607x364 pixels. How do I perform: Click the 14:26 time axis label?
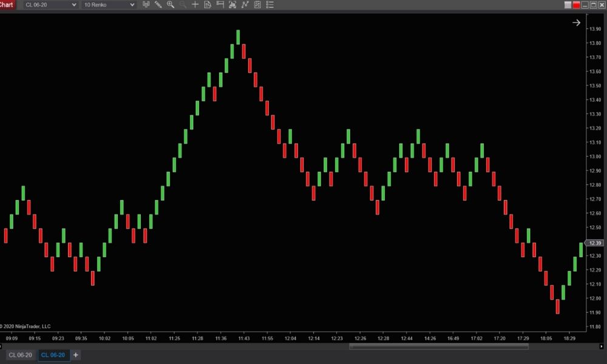pyautogui.click(x=430, y=339)
